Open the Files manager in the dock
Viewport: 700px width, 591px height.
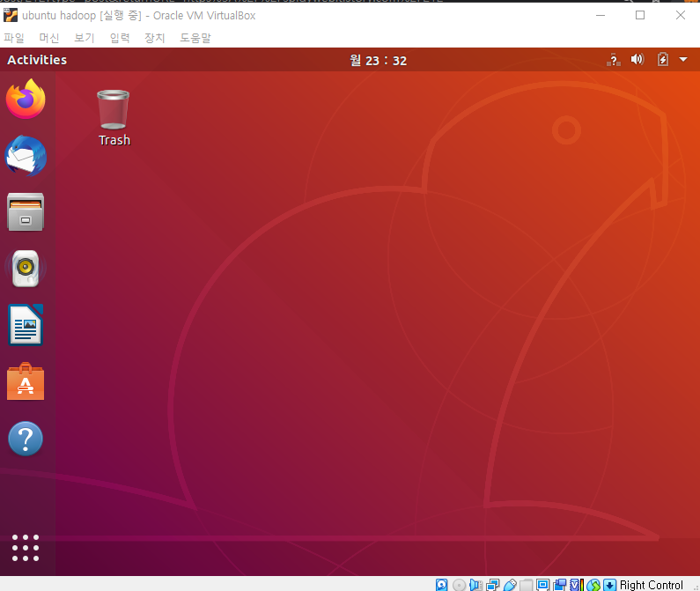click(26, 211)
